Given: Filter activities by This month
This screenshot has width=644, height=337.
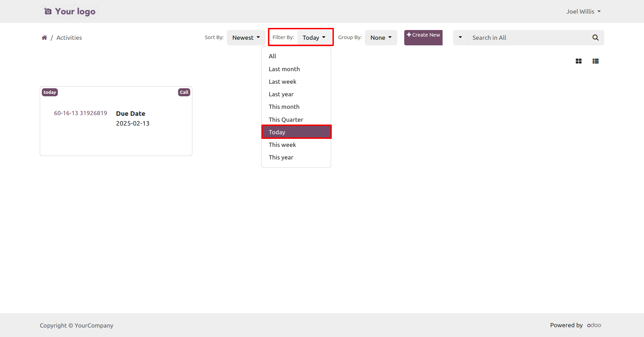Looking at the screenshot, I should tap(296, 107).
